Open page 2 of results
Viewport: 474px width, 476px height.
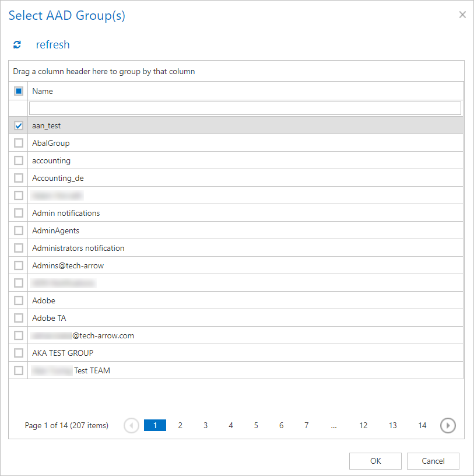[x=180, y=425]
